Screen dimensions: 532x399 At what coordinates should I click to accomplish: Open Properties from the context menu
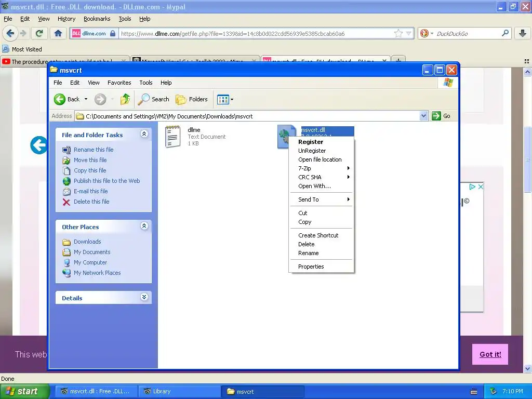(x=321, y=267)
